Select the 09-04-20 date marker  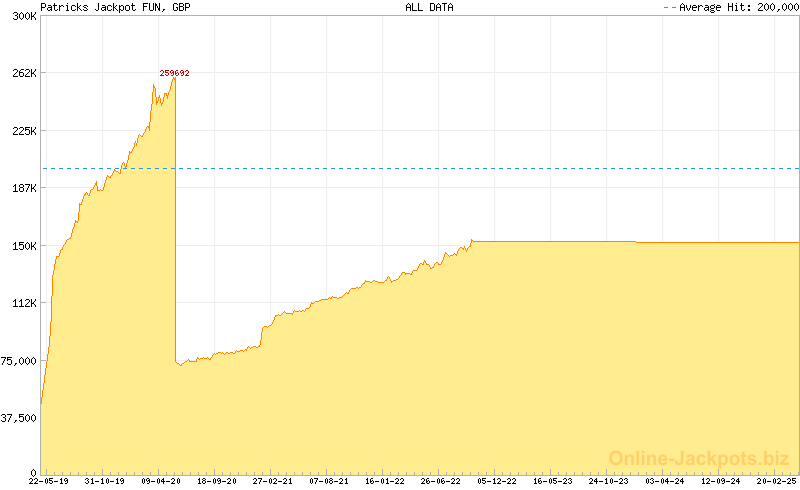click(x=162, y=481)
